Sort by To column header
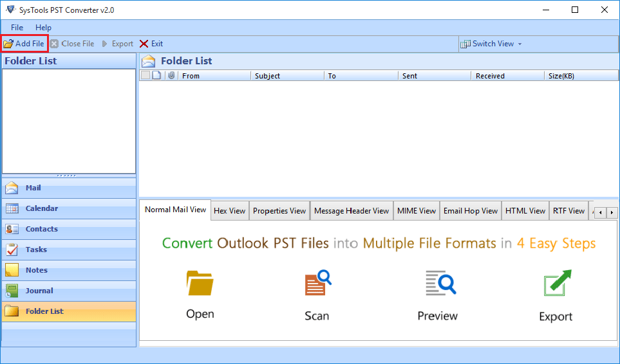Image resolution: width=620 pixels, height=364 pixels. (x=361, y=76)
